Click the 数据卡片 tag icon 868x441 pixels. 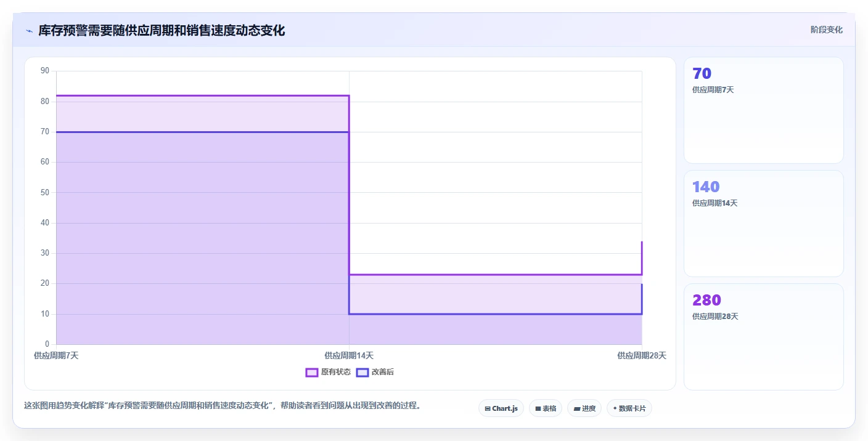[x=615, y=408]
